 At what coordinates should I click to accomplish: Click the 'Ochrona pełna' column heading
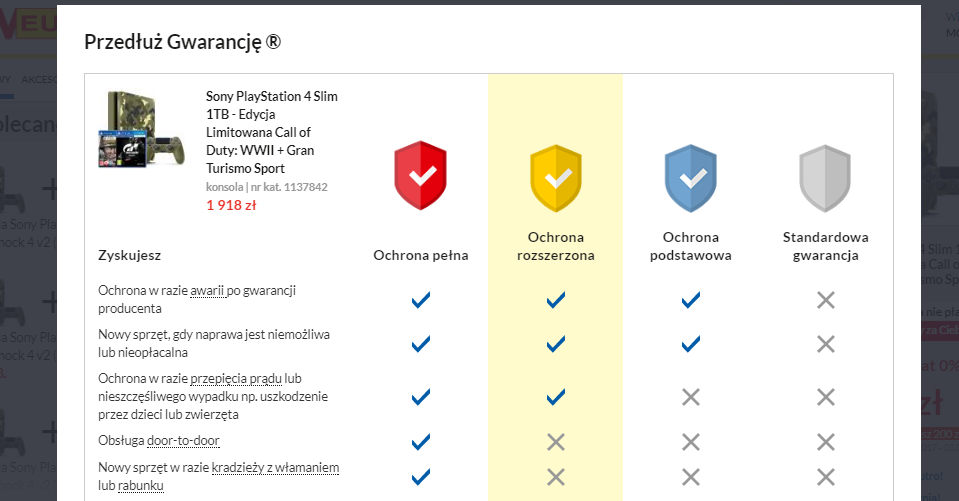click(x=420, y=256)
